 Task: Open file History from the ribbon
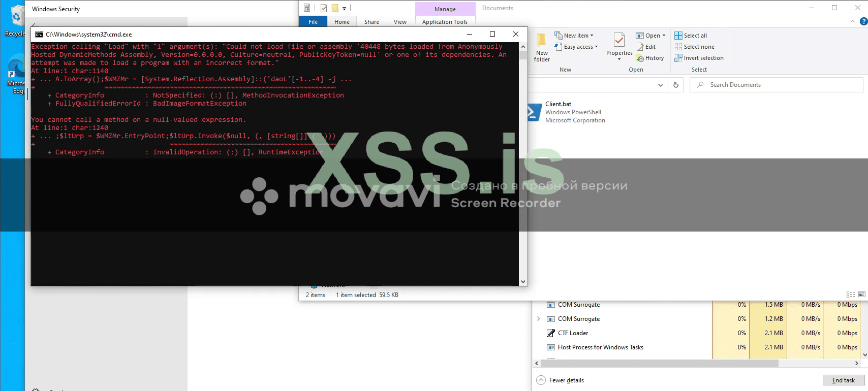click(650, 58)
